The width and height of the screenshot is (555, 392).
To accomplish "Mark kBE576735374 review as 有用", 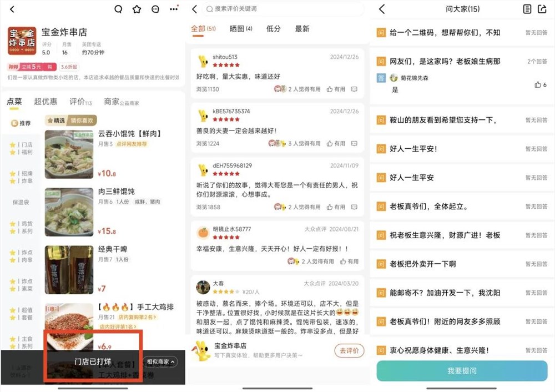I will point(336,143).
